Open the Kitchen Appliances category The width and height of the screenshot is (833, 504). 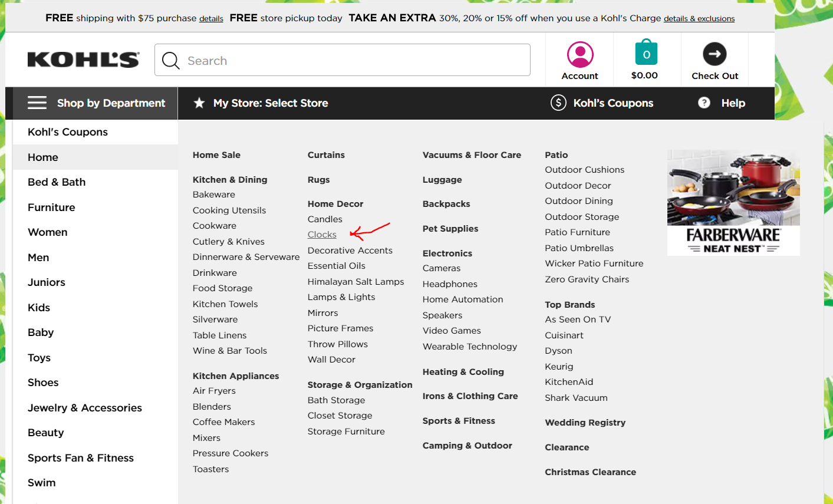(x=236, y=376)
